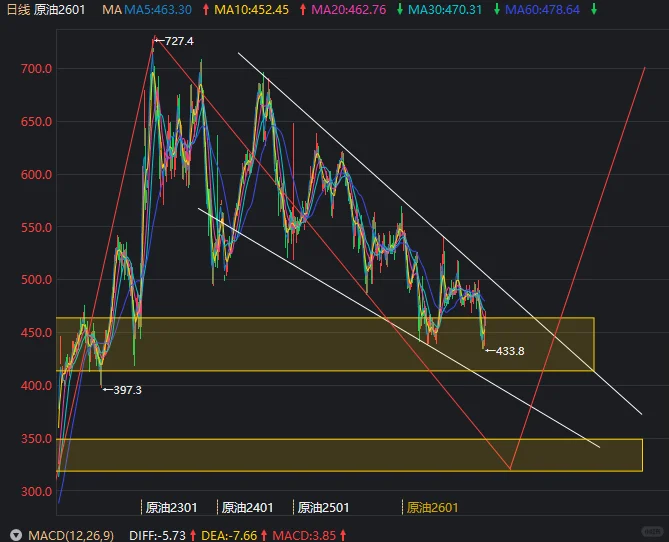
Task: Select the MA5:463.30 moving average label
Action: click(x=158, y=9)
